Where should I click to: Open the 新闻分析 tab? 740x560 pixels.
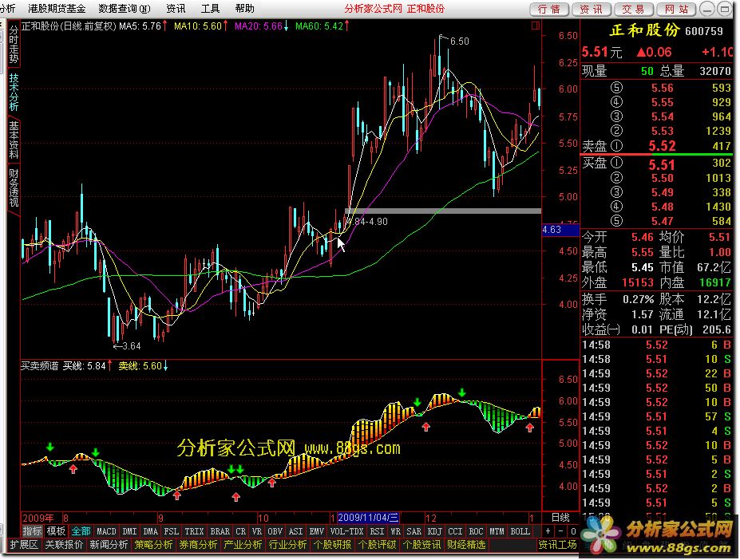click(109, 545)
